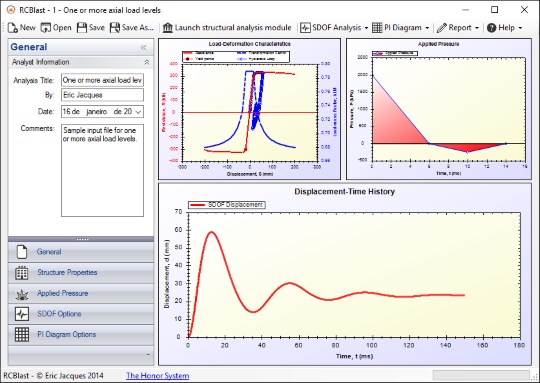Select PI Diagram Options navigation item
Image resolution: width=540 pixels, height=383 pixels.
[x=81, y=334]
